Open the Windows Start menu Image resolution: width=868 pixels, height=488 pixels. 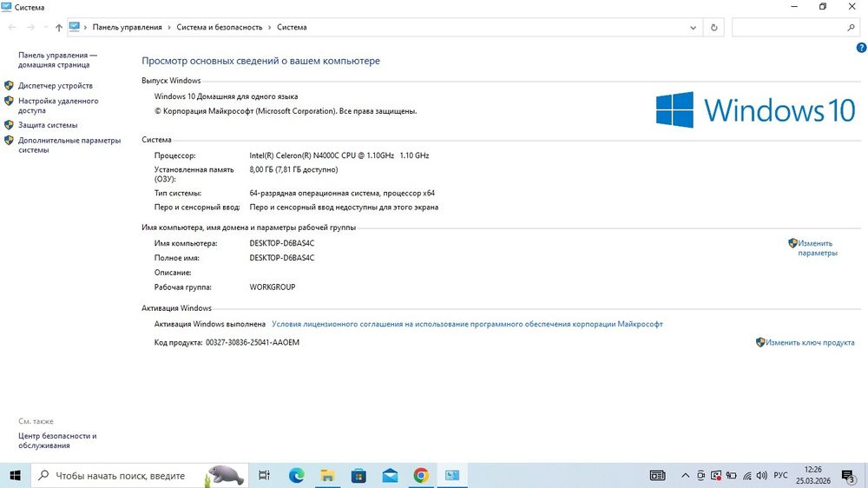click(x=15, y=475)
